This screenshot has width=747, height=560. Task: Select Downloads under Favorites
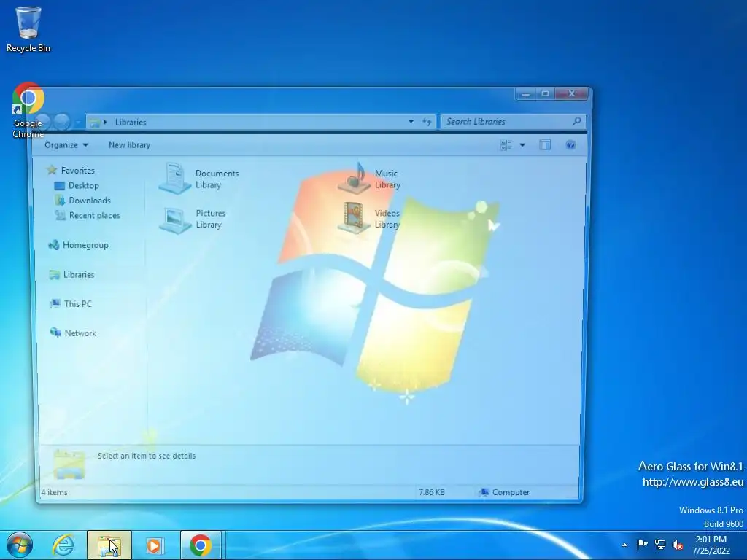coord(90,201)
